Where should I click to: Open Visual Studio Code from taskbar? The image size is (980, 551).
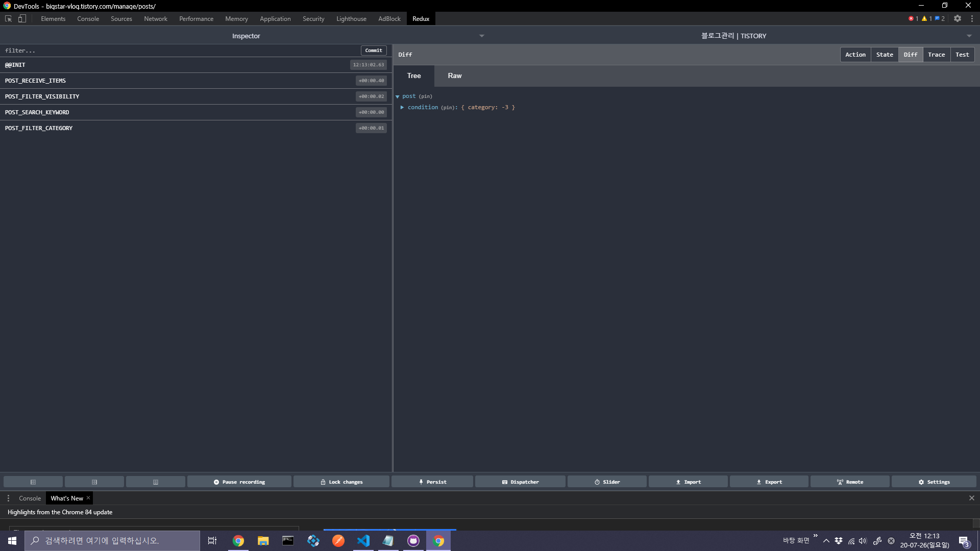point(363,541)
